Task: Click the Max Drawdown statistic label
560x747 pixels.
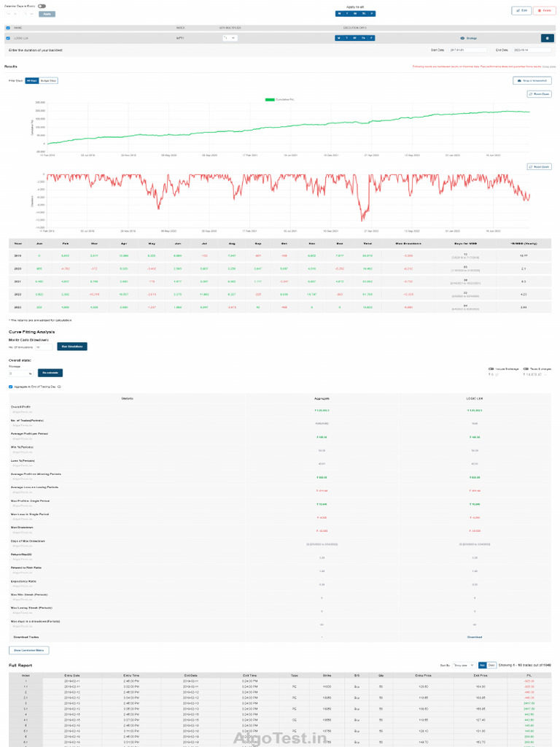Action: point(22,527)
